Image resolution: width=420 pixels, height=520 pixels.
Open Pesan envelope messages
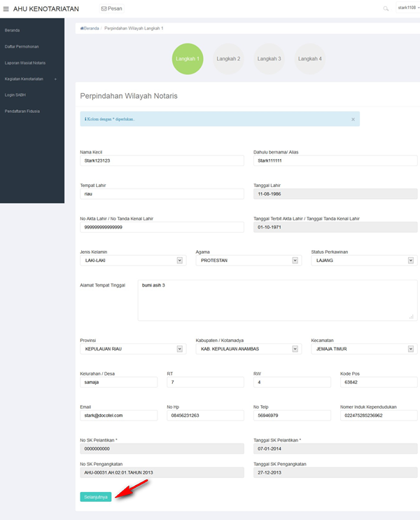point(111,8)
